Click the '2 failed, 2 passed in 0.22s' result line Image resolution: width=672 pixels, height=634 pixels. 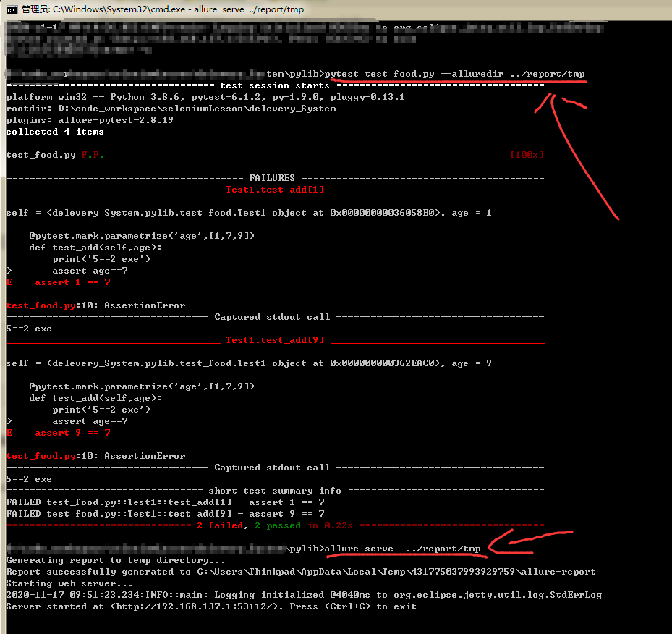[x=275, y=525]
